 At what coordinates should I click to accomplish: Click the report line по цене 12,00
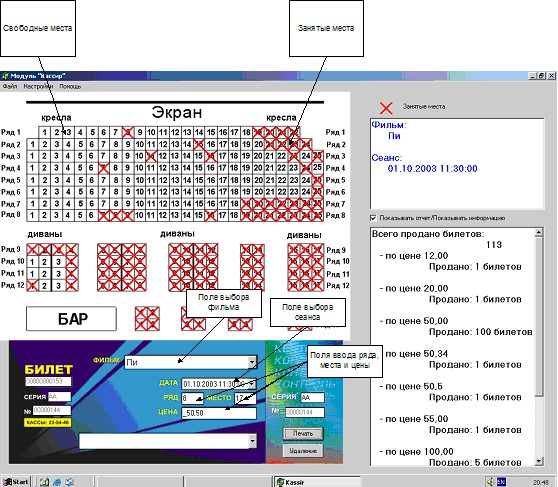(414, 256)
